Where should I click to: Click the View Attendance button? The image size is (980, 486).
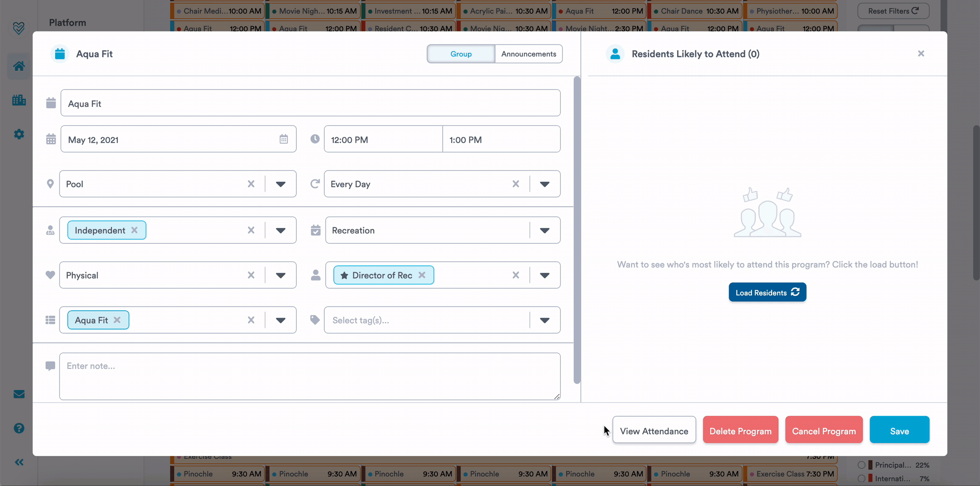coord(654,431)
